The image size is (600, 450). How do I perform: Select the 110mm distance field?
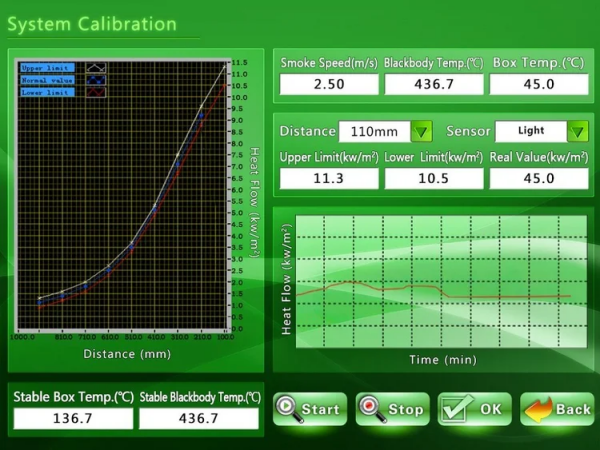point(375,132)
